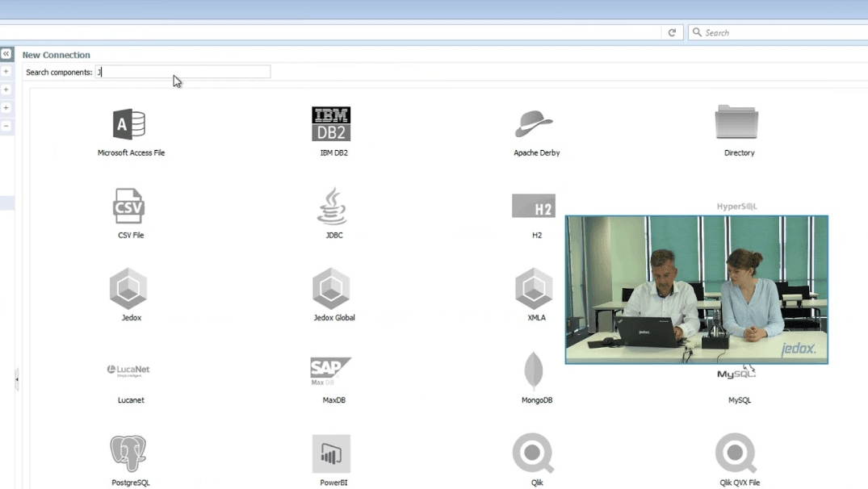Choose the HyperSQL connection logo

tap(737, 207)
